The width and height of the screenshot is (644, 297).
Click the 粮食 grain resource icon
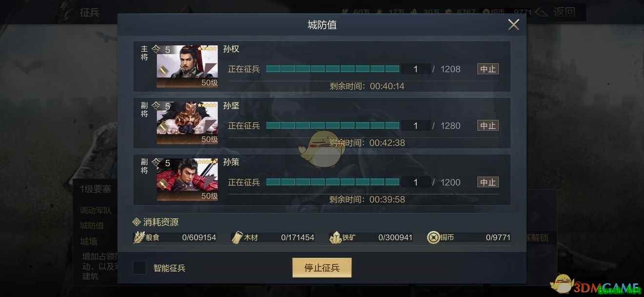140,238
